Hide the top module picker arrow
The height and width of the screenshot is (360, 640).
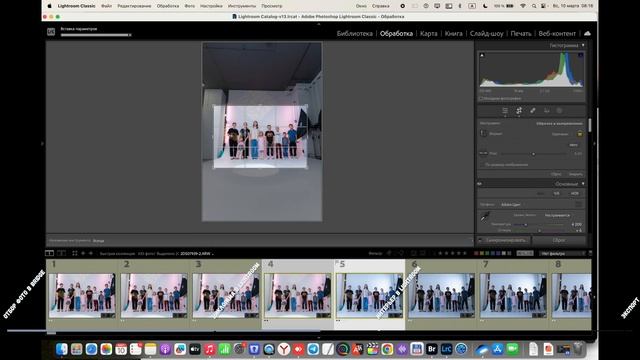(319, 24)
